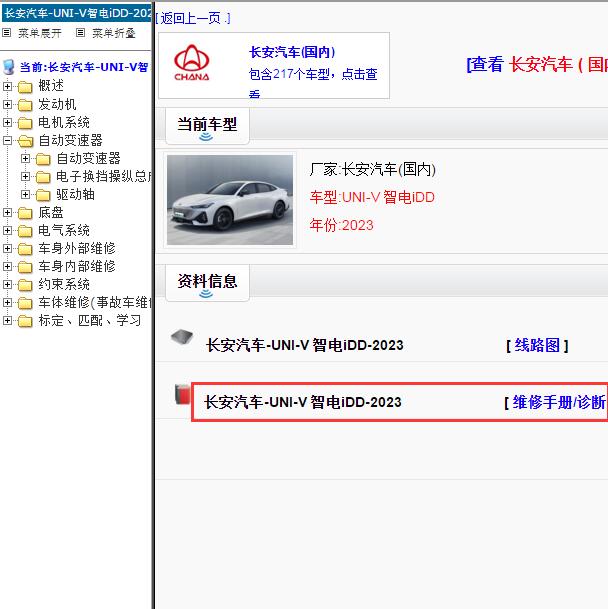The height and width of the screenshot is (609, 608).
Task: Select the 驱动轴 tree item label
Action: 75,195
